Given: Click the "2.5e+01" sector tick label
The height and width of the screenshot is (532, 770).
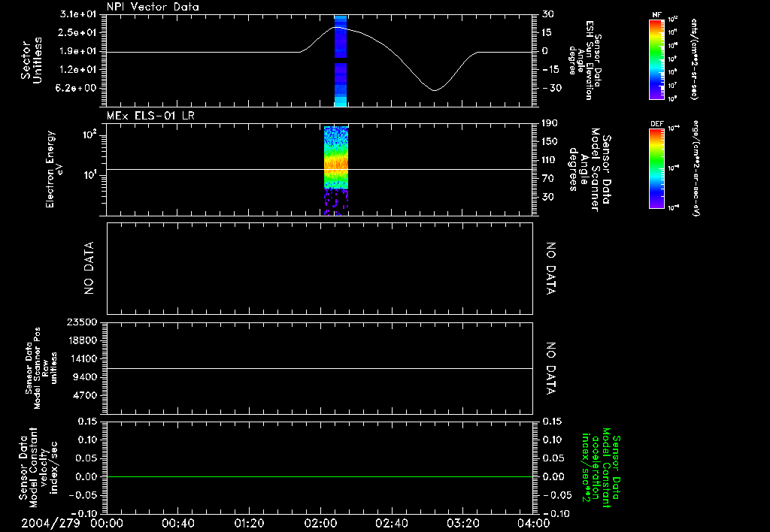Looking at the screenshot, I should click(x=78, y=32).
